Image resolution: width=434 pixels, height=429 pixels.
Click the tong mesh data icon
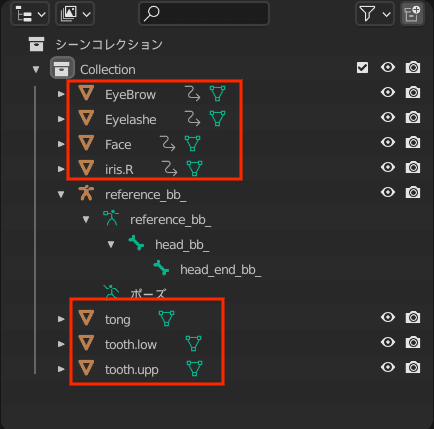(166, 319)
